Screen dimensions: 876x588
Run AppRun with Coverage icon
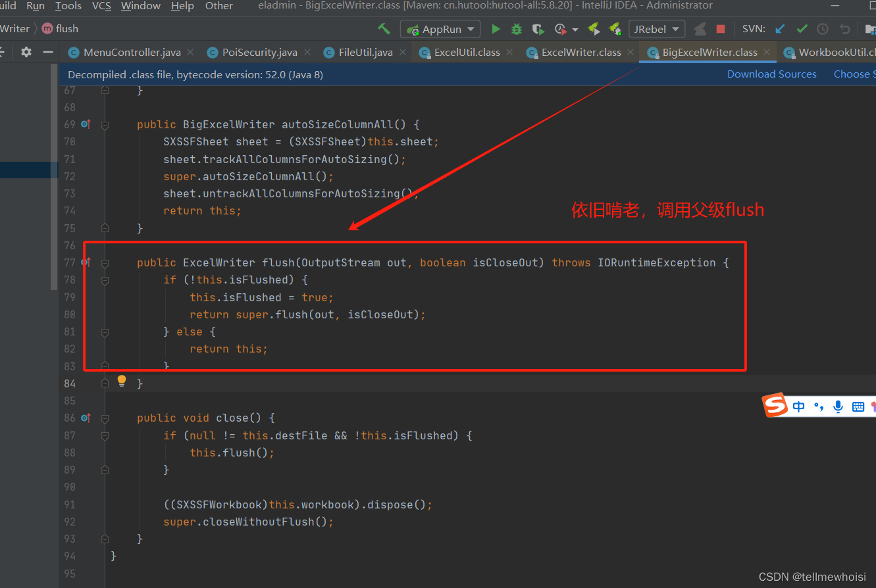[x=538, y=29]
